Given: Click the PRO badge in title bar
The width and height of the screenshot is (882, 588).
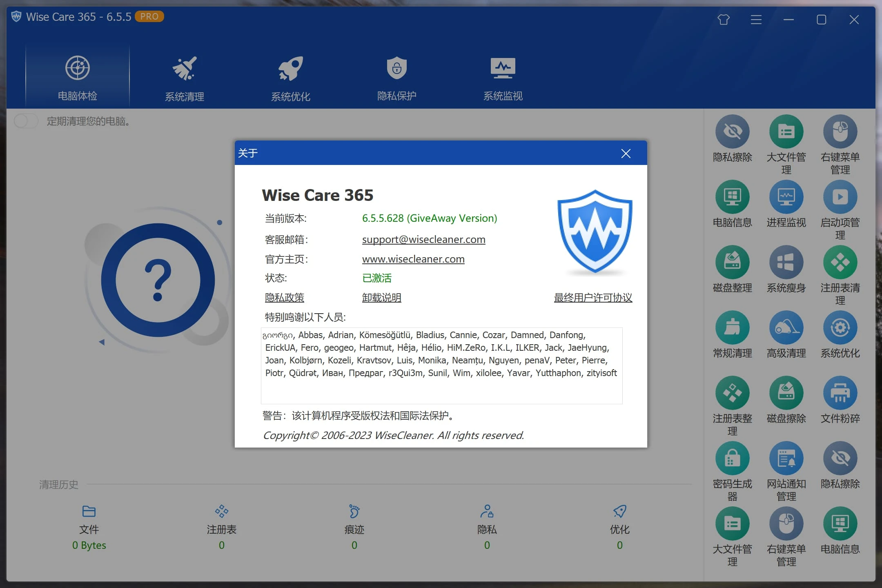Looking at the screenshot, I should (149, 16).
